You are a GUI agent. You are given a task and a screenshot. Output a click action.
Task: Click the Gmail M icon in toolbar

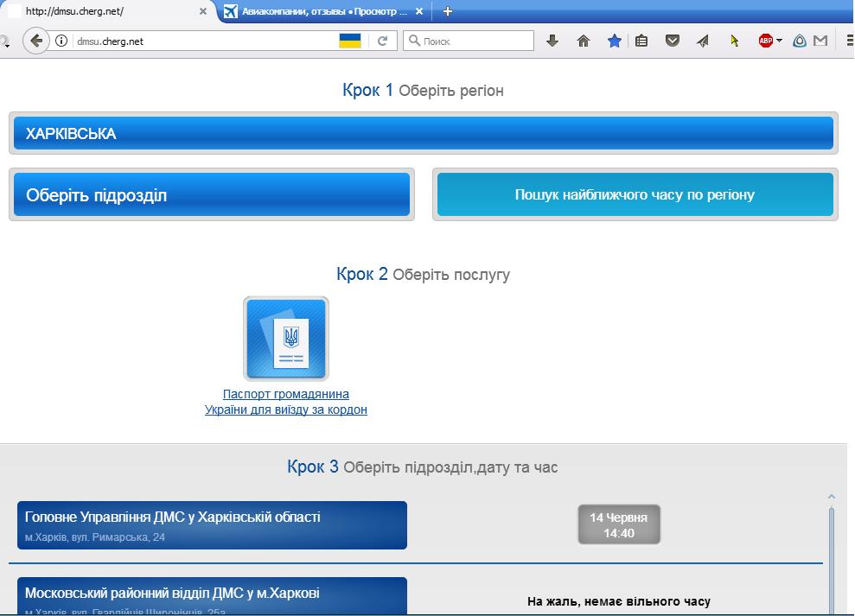click(x=820, y=41)
